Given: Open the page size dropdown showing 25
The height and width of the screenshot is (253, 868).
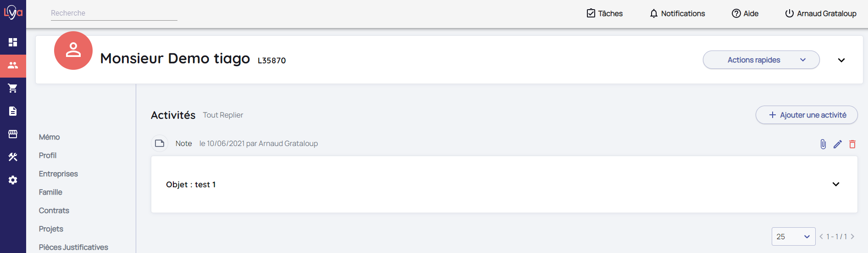Looking at the screenshot, I should tap(793, 236).
